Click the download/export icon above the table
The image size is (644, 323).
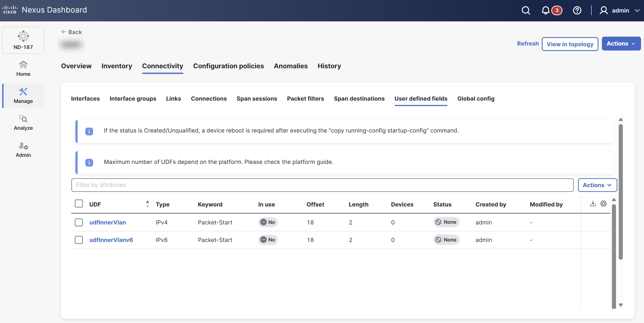point(593,203)
